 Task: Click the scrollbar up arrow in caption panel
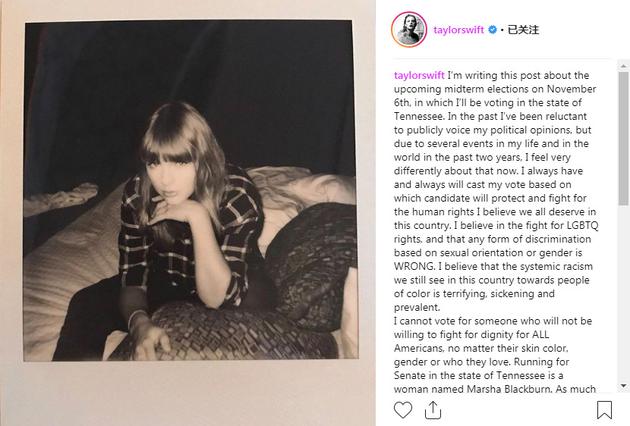click(624, 66)
